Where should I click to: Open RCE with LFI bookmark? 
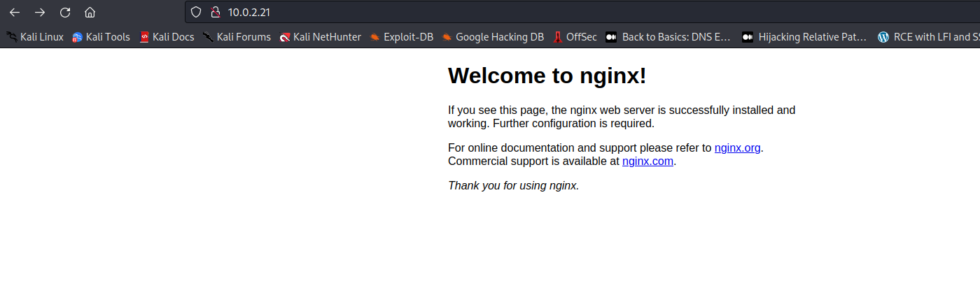pos(928,37)
